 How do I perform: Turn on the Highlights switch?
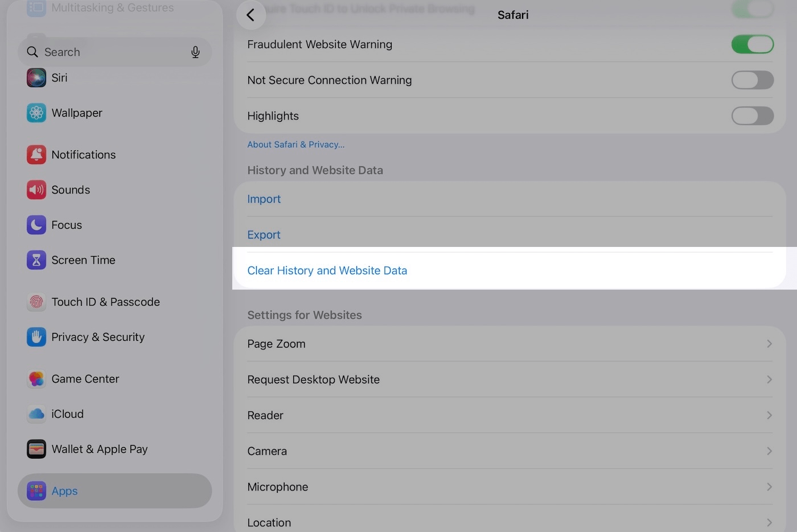[753, 116]
